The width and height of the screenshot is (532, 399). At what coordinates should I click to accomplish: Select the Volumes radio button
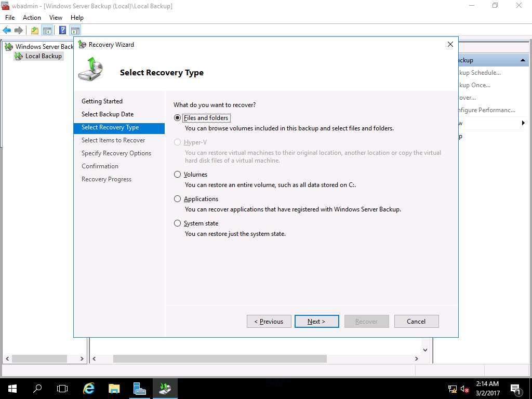pos(177,175)
